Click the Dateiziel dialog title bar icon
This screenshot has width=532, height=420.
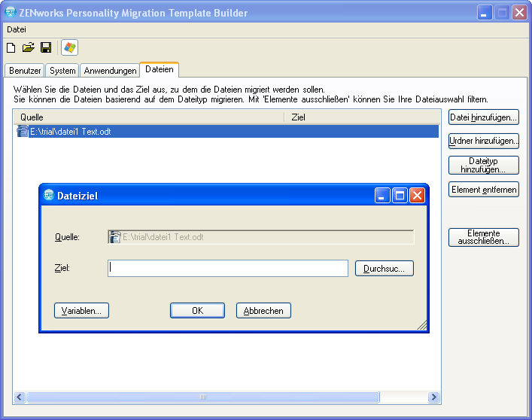pyautogui.click(x=49, y=195)
